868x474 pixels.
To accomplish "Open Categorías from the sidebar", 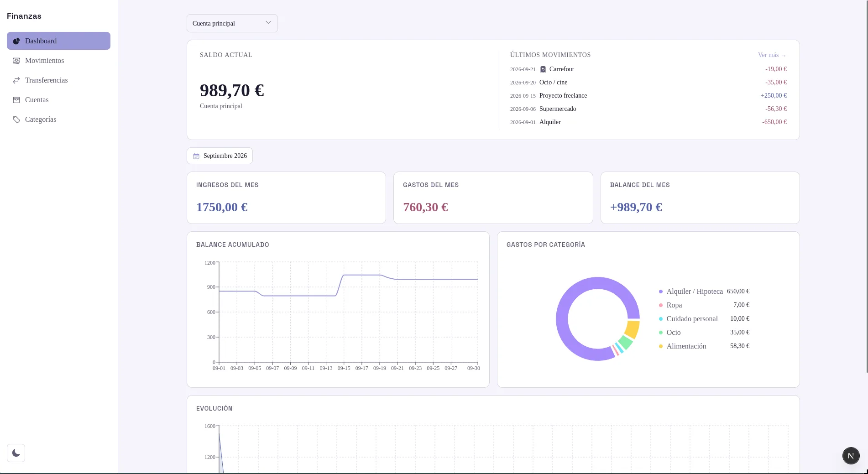I will coord(58,120).
